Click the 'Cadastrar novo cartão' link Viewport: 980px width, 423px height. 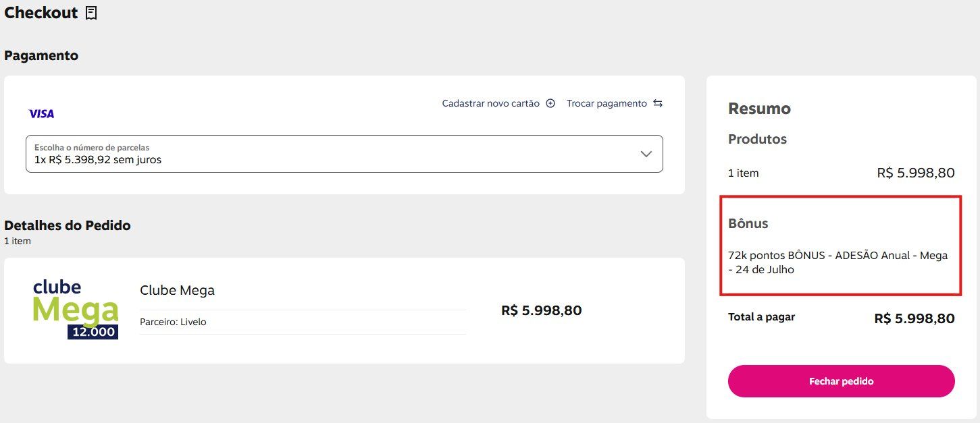point(491,103)
